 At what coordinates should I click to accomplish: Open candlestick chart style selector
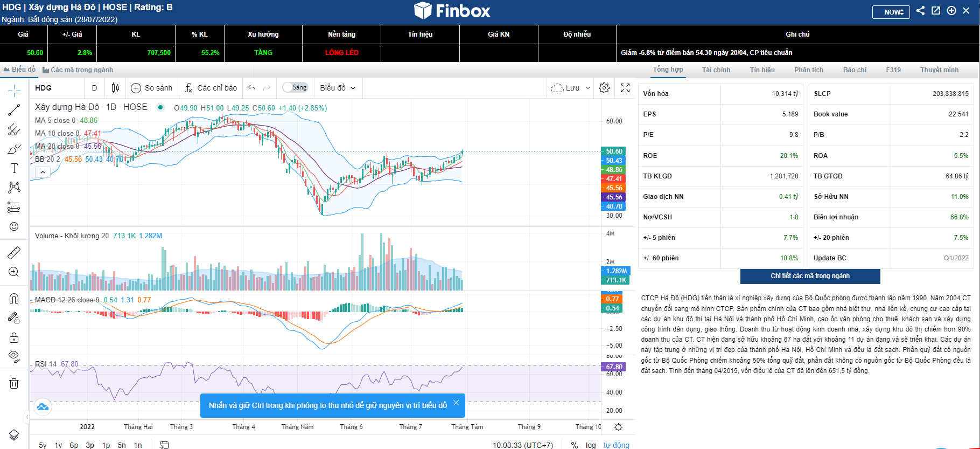115,88
